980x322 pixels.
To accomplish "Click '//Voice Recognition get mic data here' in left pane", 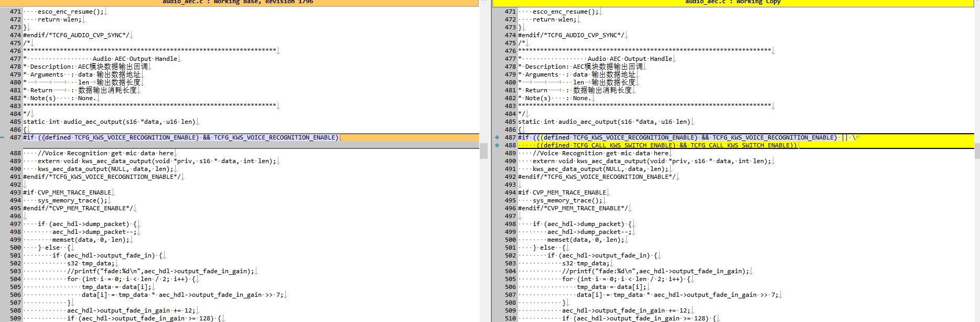I will pos(105,153).
